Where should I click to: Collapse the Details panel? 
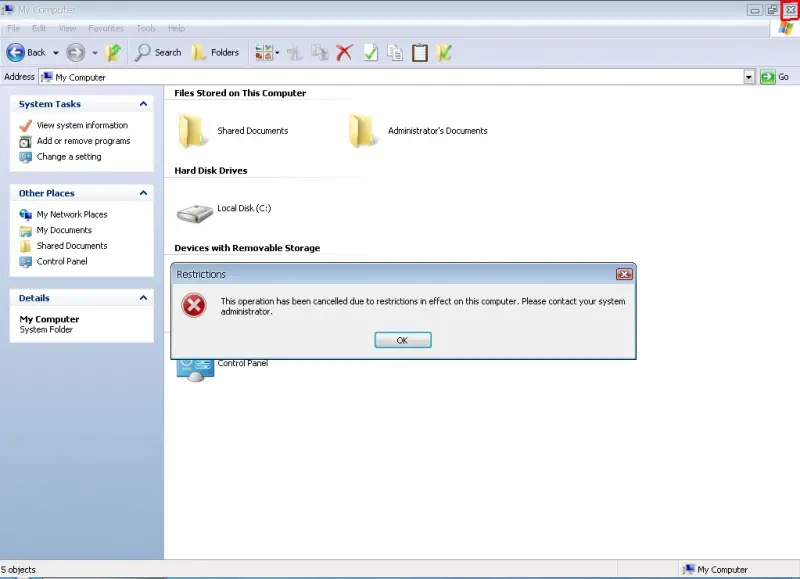click(x=143, y=297)
